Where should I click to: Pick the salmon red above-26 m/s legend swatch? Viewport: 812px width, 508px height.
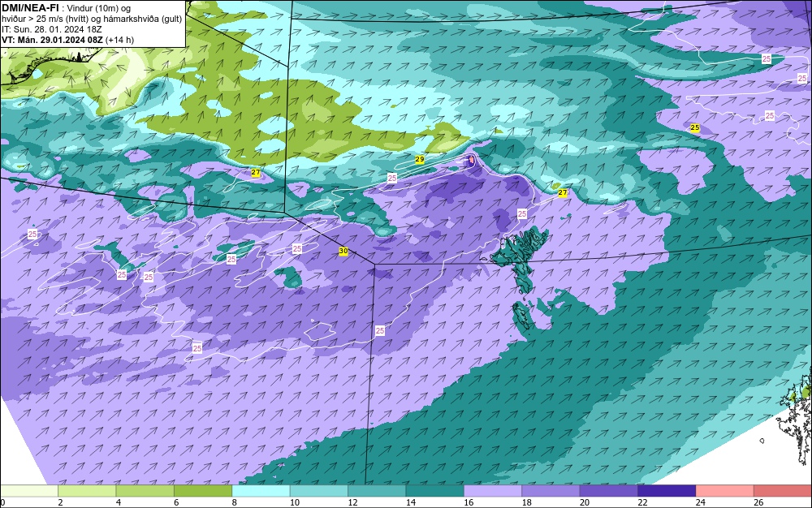click(x=783, y=491)
